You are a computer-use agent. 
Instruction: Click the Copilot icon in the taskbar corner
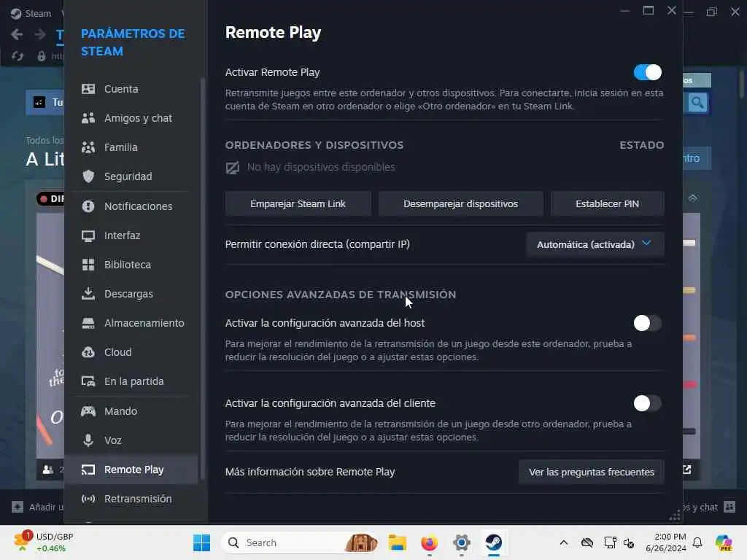724,542
